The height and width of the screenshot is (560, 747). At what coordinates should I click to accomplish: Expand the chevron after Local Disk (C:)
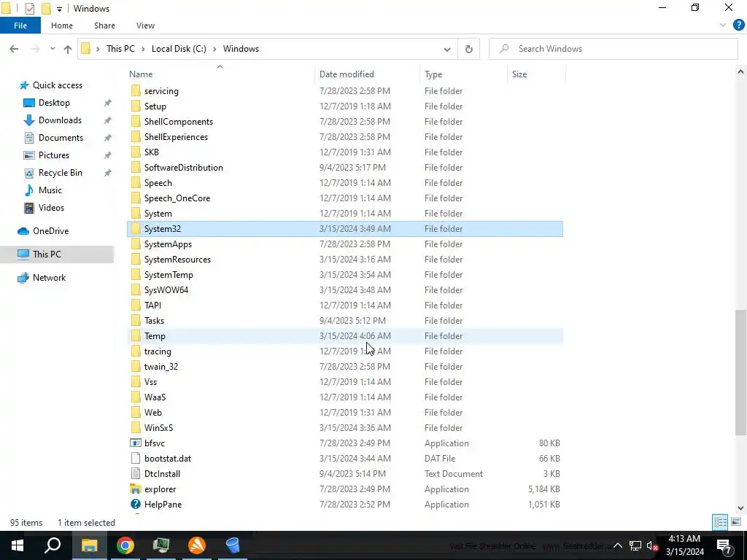pyautogui.click(x=214, y=49)
